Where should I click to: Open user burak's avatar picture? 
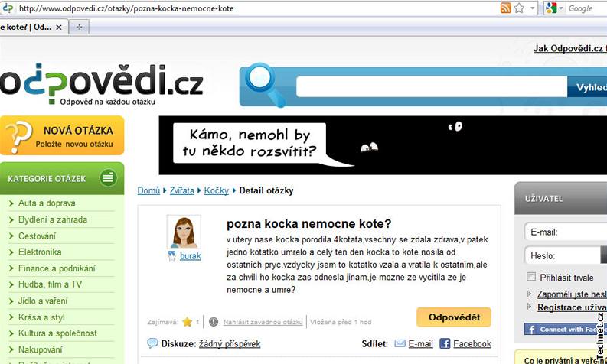pos(184,232)
